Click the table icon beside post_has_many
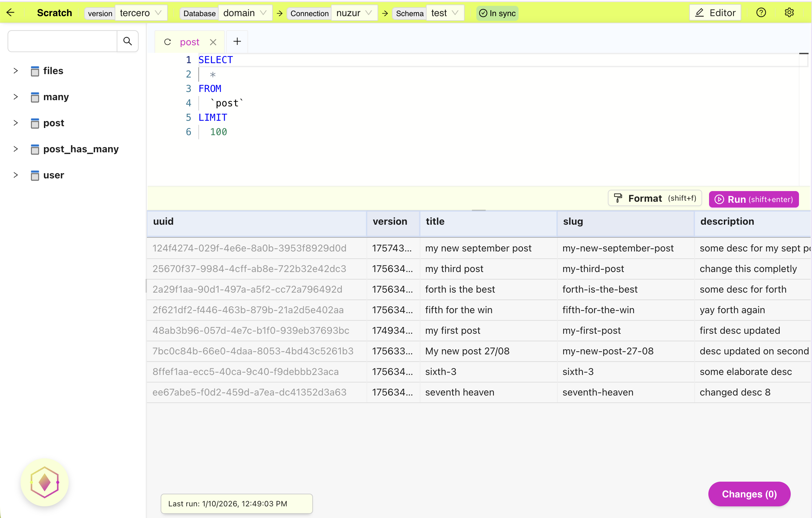The image size is (812, 518). point(35,149)
